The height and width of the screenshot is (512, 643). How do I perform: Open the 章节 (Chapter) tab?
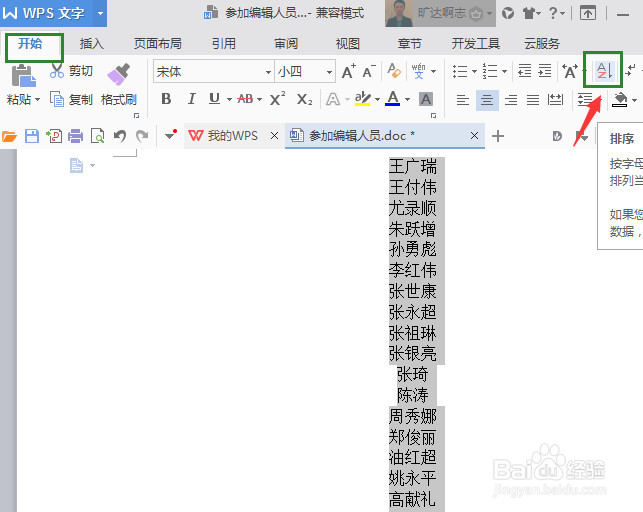(409, 43)
